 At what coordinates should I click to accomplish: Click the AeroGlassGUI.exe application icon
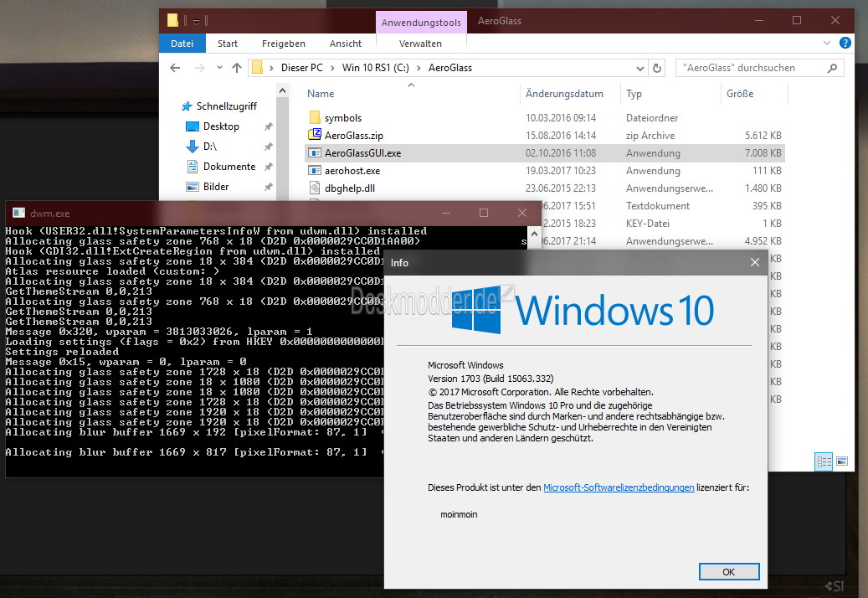click(315, 152)
